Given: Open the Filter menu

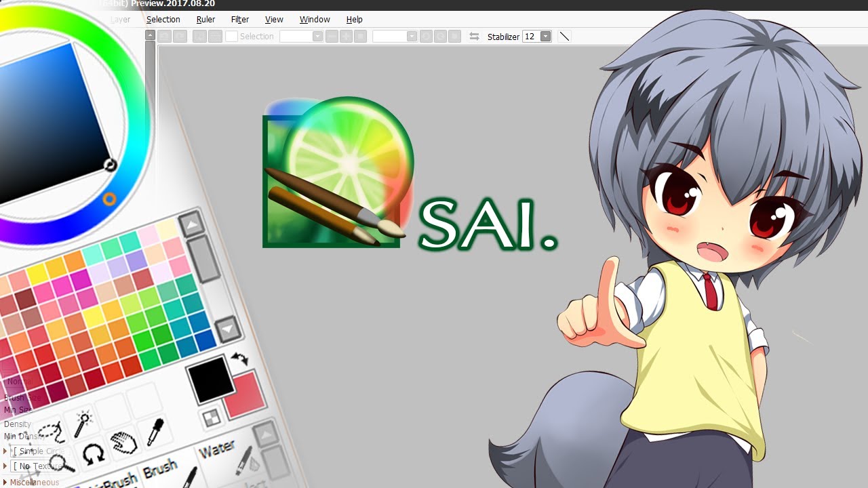Looking at the screenshot, I should point(240,20).
